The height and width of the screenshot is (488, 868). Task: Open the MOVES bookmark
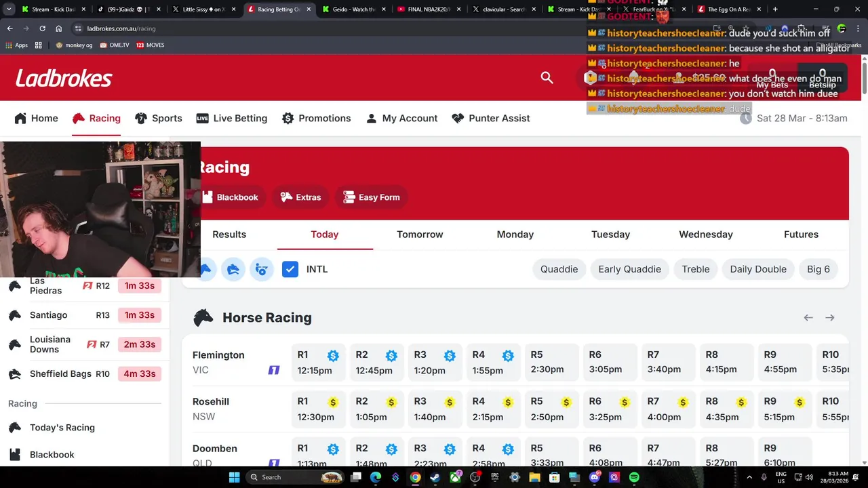pyautogui.click(x=151, y=45)
